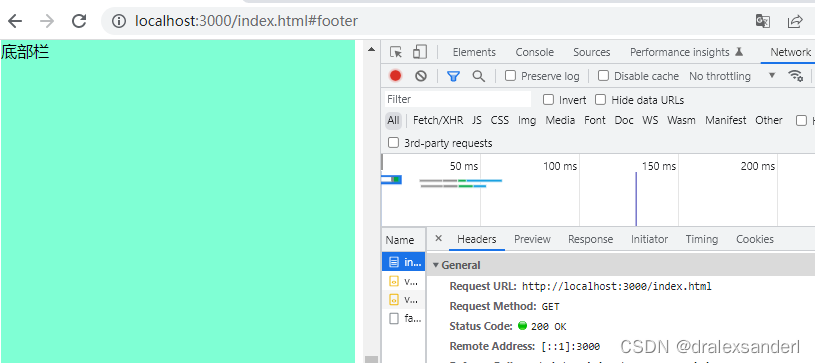View site information icon in address bar
Image resolution: width=815 pixels, height=363 pixels.
119,21
